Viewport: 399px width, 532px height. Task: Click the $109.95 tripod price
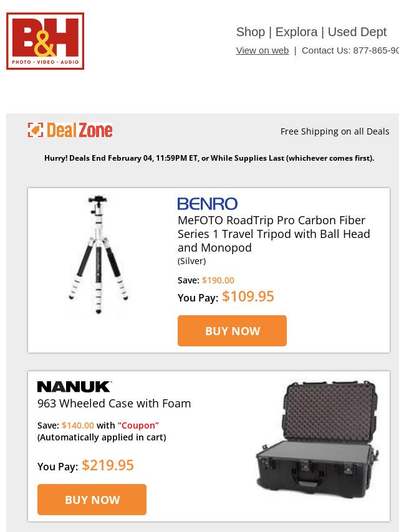coord(248,296)
